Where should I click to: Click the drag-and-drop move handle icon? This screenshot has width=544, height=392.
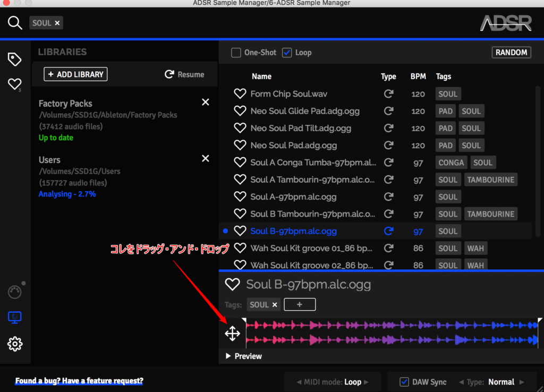click(233, 334)
